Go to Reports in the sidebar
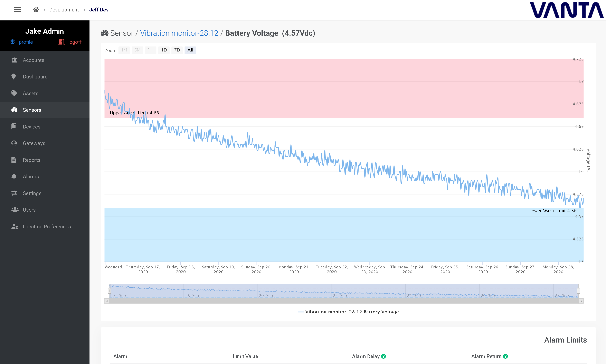 point(31,160)
